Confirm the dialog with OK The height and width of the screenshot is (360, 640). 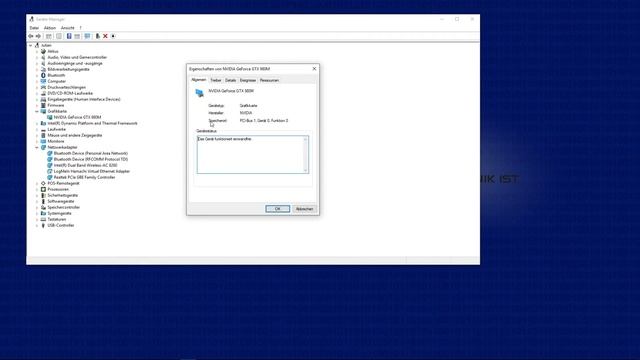pyautogui.click(x=278, y=209)
